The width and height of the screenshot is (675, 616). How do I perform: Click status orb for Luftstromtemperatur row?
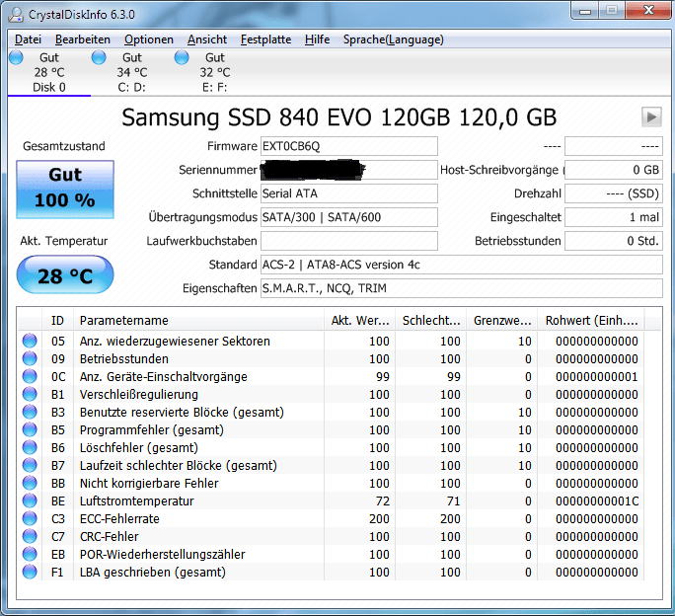(30, 500)
